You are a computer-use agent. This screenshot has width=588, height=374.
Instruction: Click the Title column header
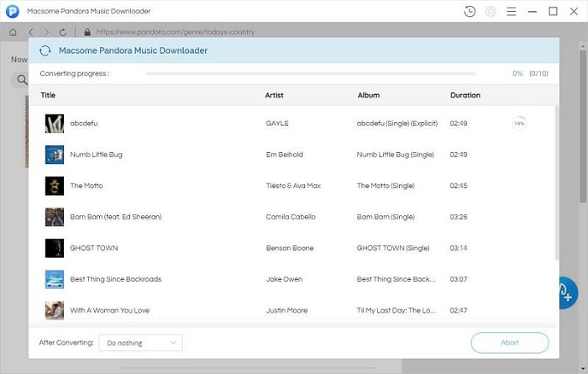pos(48,95)
